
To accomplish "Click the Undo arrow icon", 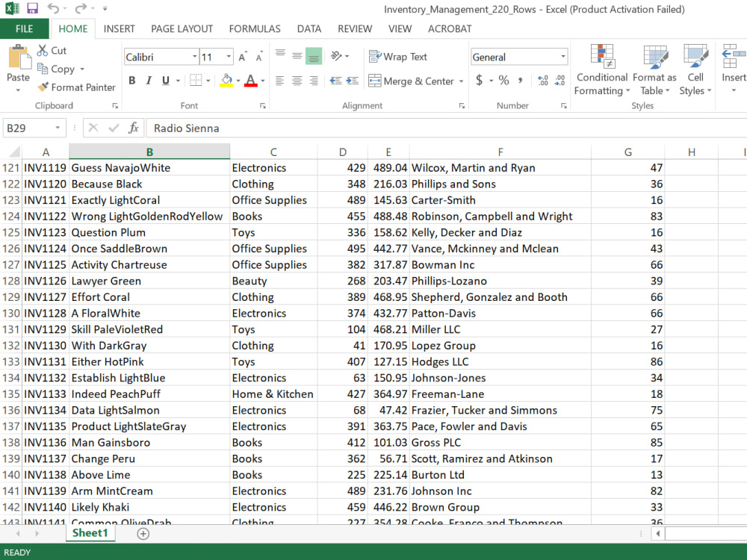I will 53,8.
